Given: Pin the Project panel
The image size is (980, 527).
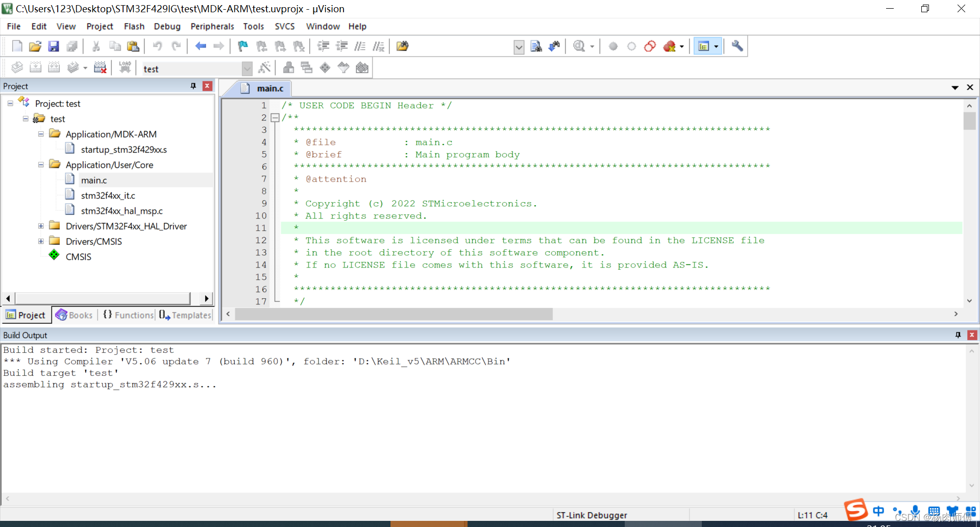Looking at the screenshot, I should click(193, 86).
